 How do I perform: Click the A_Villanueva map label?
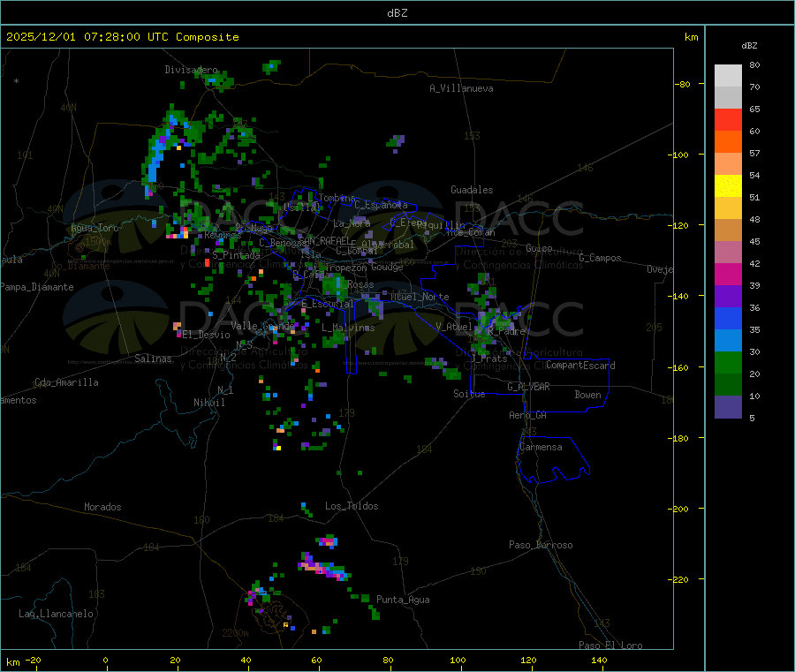tap(461, 88)
